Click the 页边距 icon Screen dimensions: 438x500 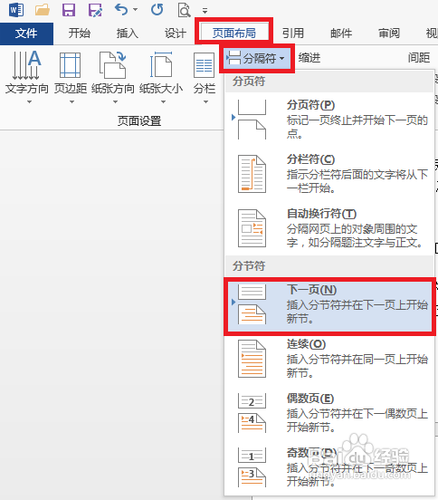click(x=70, y=65)
